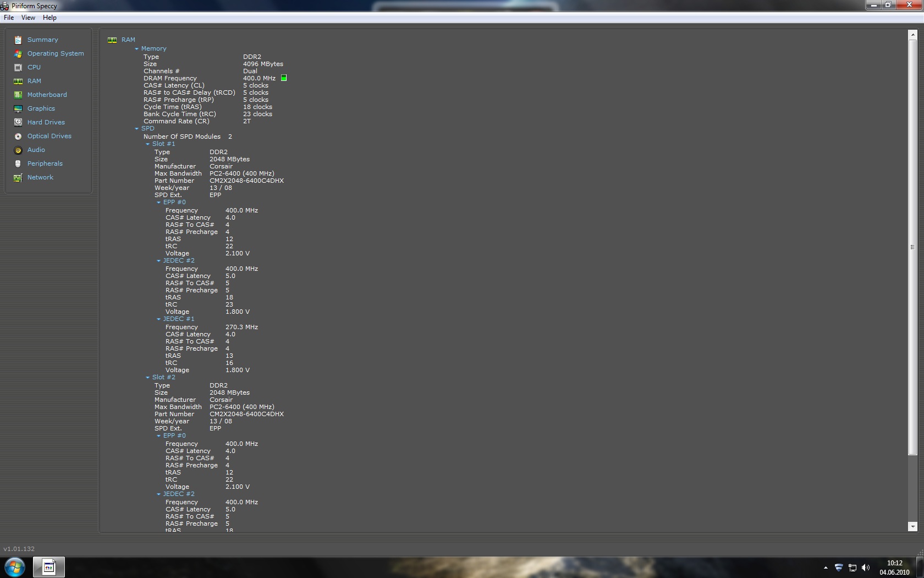Select the 'Command Rate (CR)' row
The height and width of the screenshot is (578, 924).
[x=197, y=121]
